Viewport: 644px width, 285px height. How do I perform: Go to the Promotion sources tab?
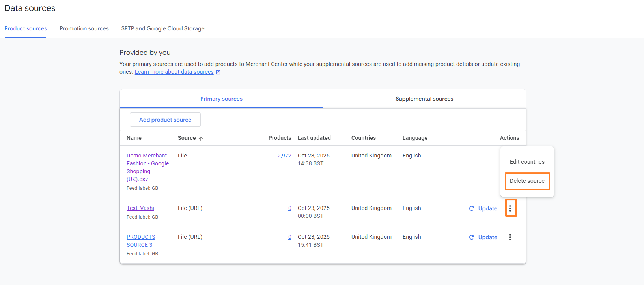pos(84,28)
